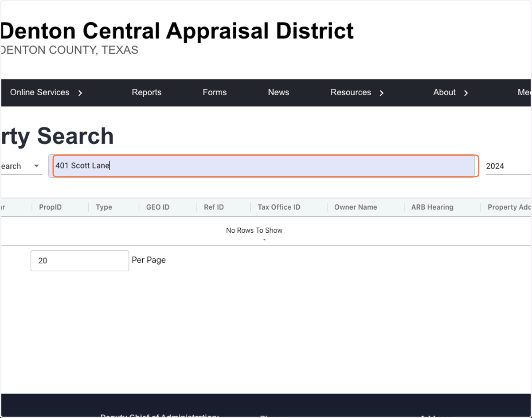The height and width of the screenshot is (418, 532).
Task: Go to the Forms page
Action: tap(215, 92)
